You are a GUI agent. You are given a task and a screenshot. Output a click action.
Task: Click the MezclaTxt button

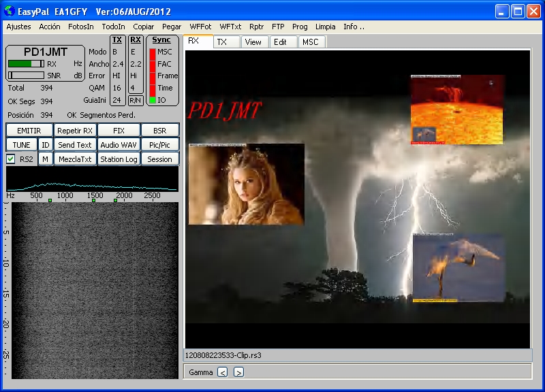tap(75, 159)
